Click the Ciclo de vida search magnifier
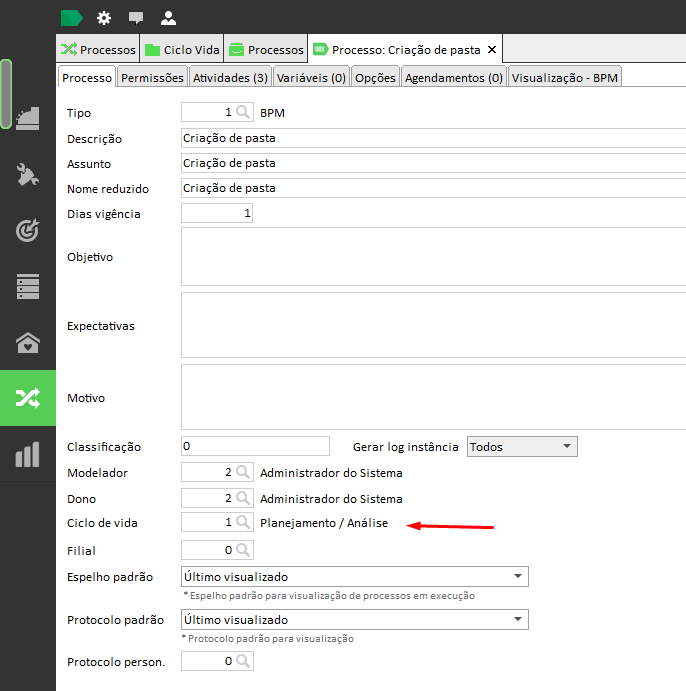This screenshot has width=686, height=691. point(243,523)
